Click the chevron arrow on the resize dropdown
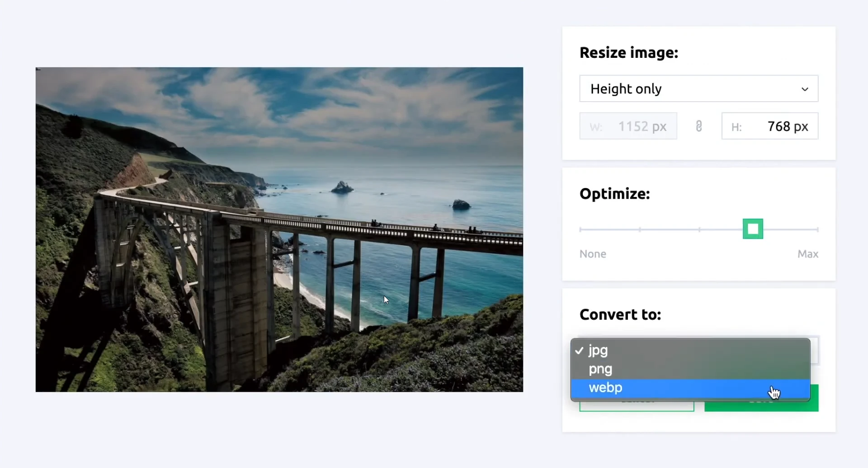This screenshot has height=468, width=868. 805,89
